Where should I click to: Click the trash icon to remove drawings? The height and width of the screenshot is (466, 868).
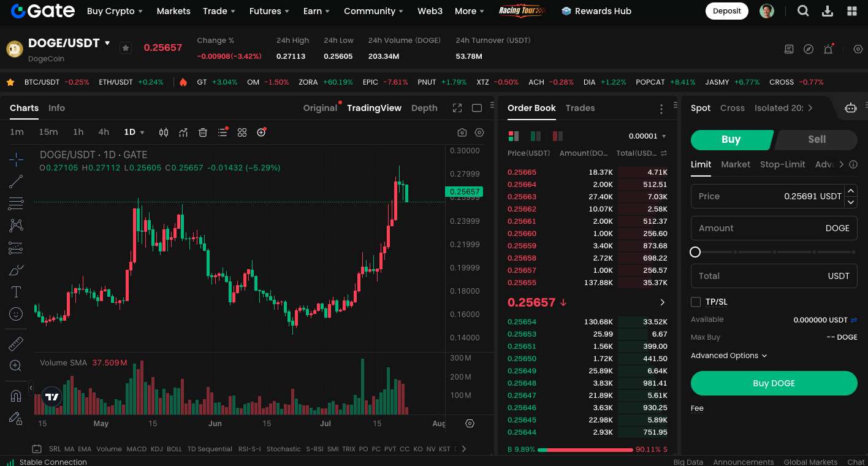(203, 132)
